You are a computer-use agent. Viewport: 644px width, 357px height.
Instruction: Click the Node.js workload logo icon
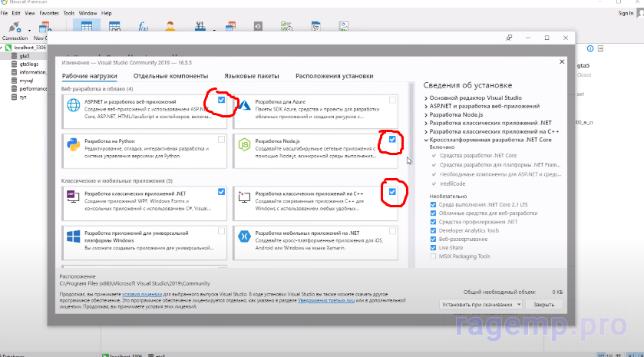point(244,144)
